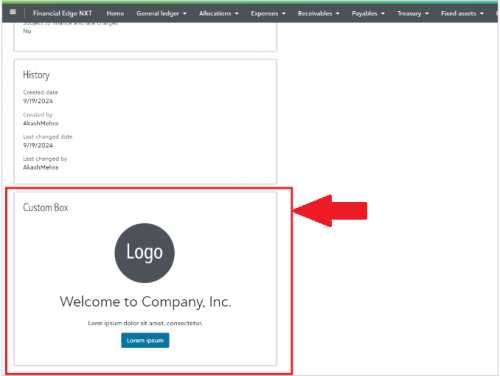Image resolution: width=500 pixels, height=376 pixels.
Task: Click the round Logo image
Action: click(144, 253)
